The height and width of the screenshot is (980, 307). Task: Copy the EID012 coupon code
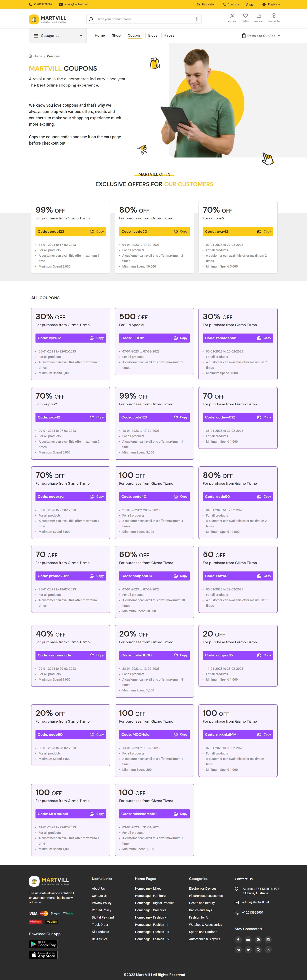coord(181,338)
